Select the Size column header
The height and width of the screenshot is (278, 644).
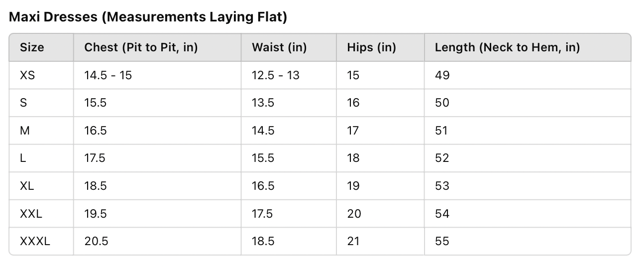click(x=32, y=48)
